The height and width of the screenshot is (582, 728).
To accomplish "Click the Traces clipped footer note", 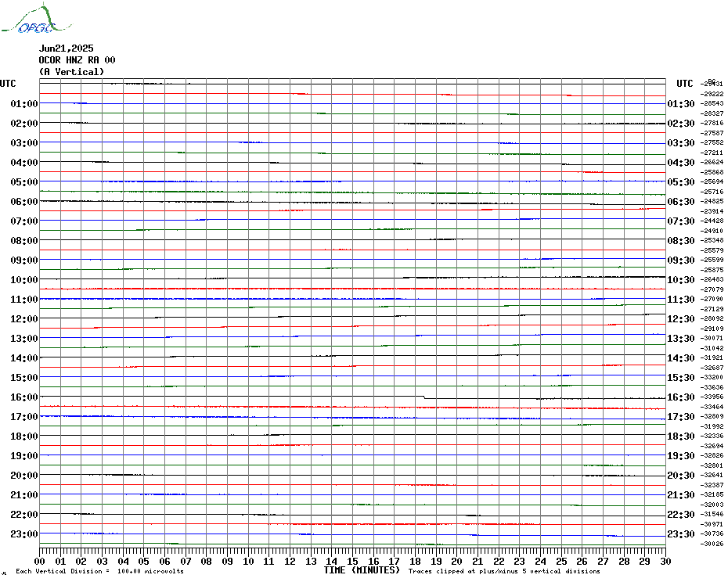I will (x=504, y=571).
